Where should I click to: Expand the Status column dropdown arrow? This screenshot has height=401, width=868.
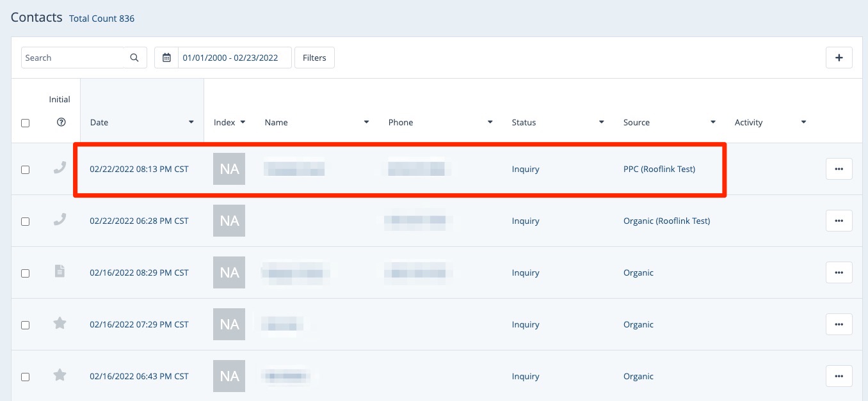click(x=601, y=122)
